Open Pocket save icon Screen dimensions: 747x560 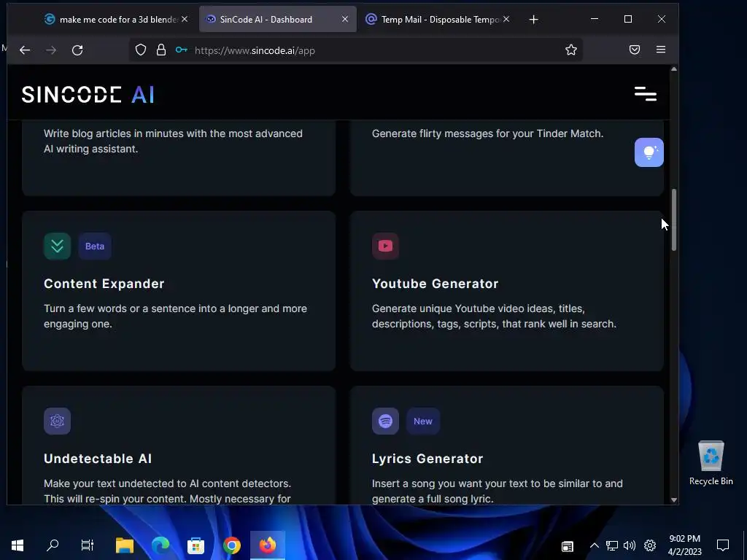click(635, 50)
